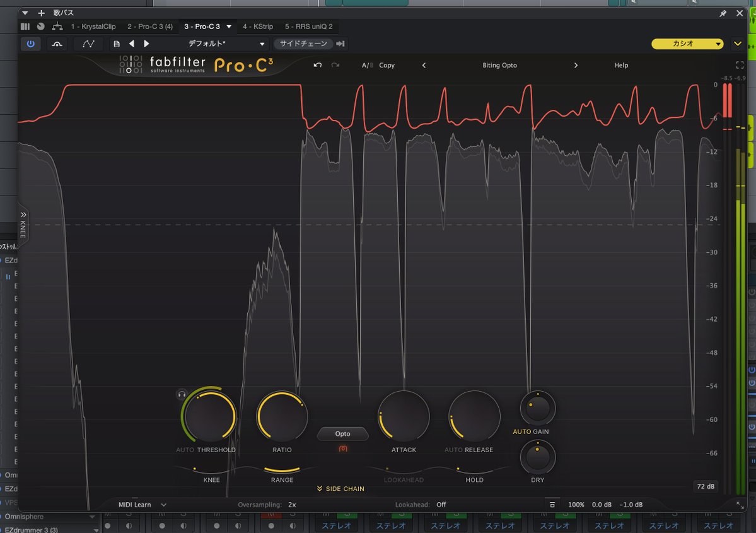Open the triangle menu left of 歌バス

point(25,13)
